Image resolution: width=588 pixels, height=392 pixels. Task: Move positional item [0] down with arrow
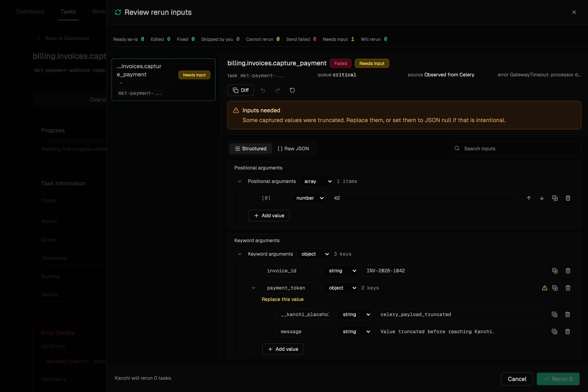point(542,198)
